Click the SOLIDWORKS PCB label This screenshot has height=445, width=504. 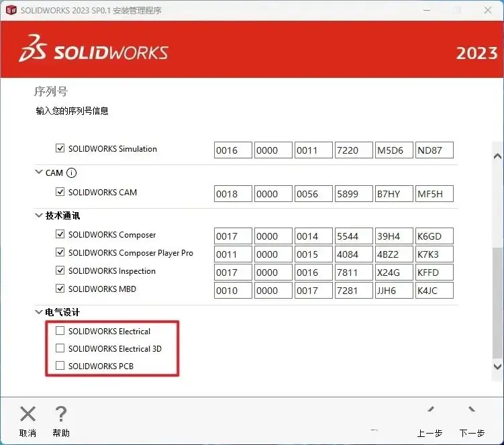tap(101, 366)
